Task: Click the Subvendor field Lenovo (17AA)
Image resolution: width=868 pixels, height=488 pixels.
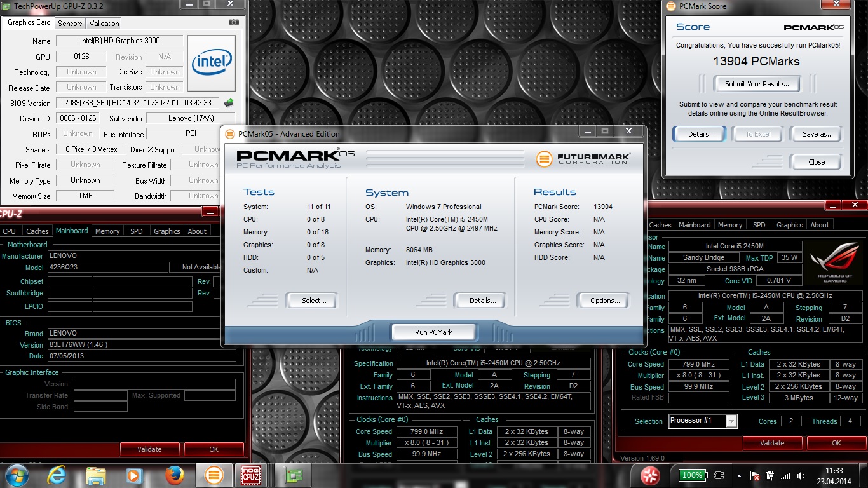Action: (190, 118)
